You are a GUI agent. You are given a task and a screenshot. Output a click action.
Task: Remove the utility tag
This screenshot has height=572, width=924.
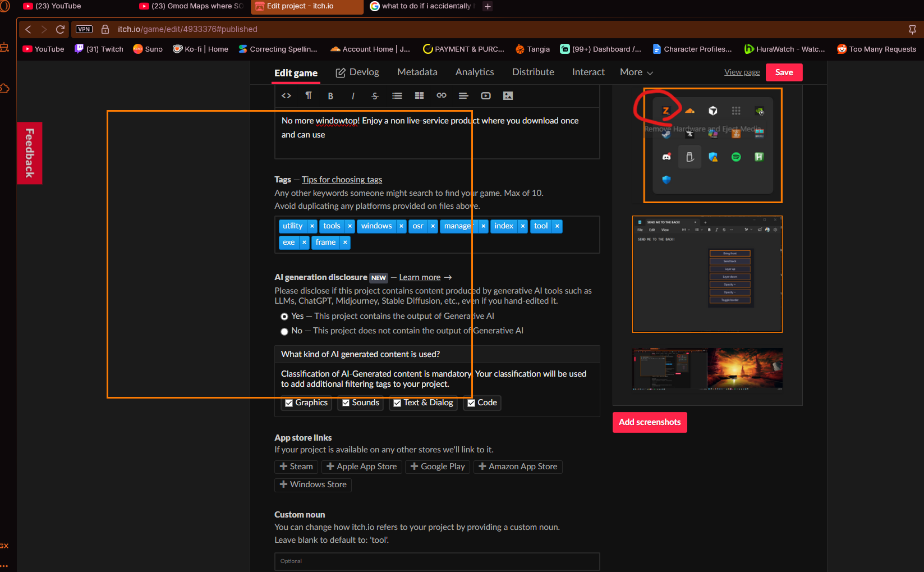point(312,226)
